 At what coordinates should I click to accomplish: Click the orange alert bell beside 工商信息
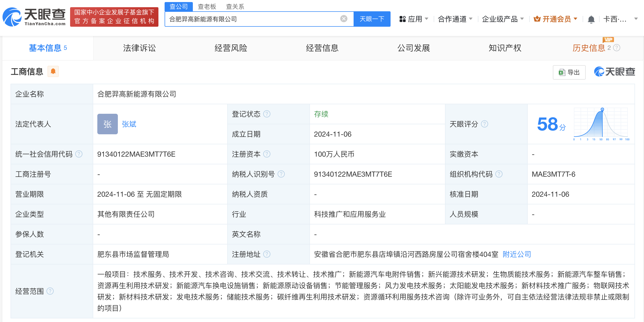53,71
